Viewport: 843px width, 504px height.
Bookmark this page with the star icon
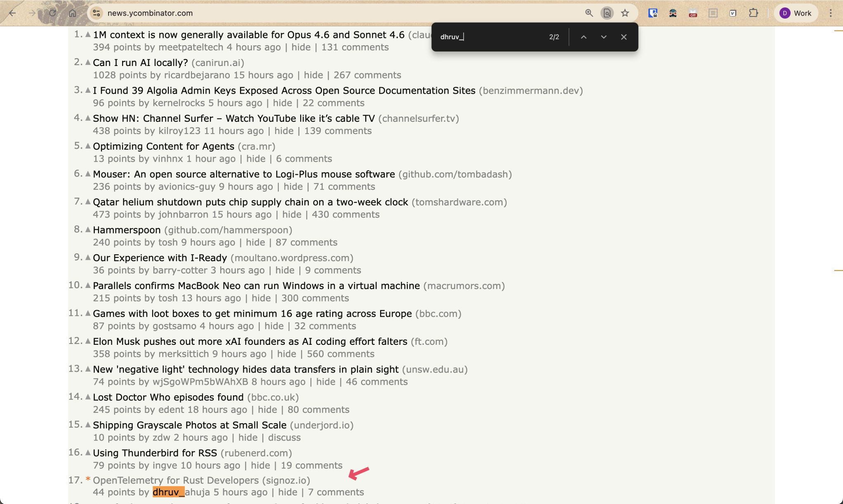coord(625,13)
